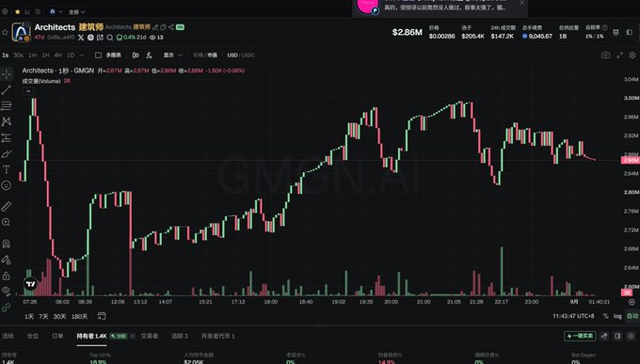Set a price alert with alarm icon
640x364 pixels.
(616, 32)
